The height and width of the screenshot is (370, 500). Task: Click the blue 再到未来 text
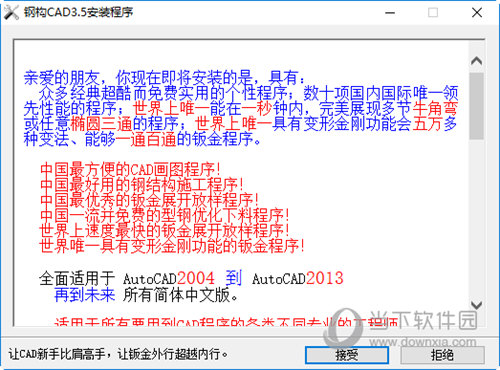pyautogui.click(x=85, y=295)
